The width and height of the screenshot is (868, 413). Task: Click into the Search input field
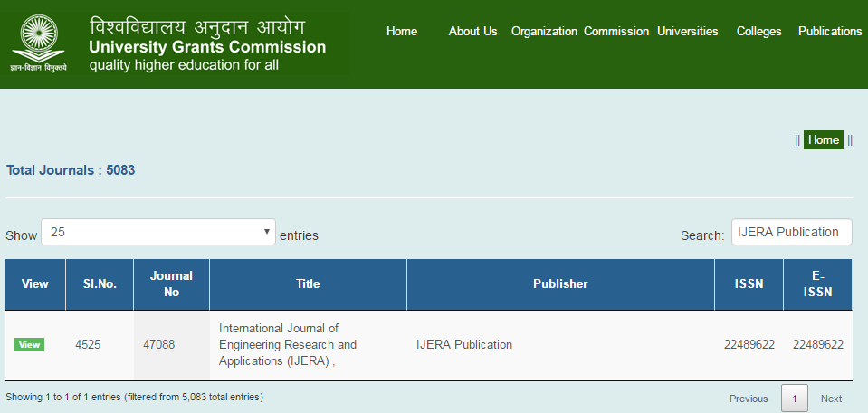792,232
